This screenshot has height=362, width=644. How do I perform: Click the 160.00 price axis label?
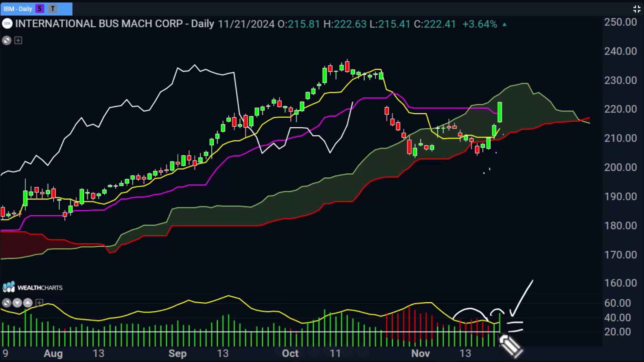click(x=621, y=283)
